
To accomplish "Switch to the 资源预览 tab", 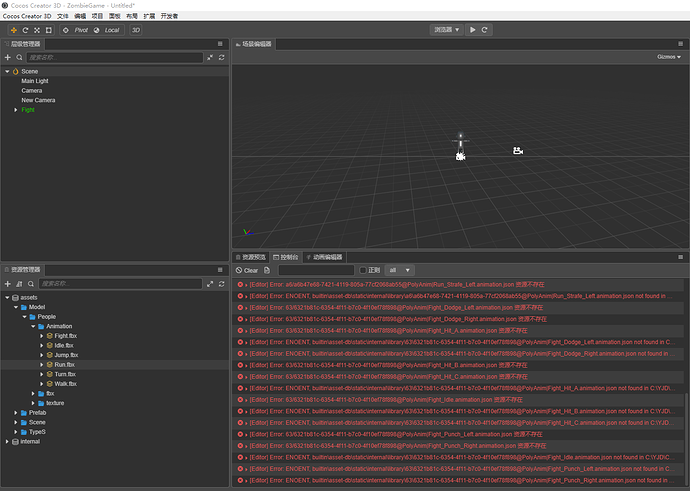I will click(x=250, y=257).
